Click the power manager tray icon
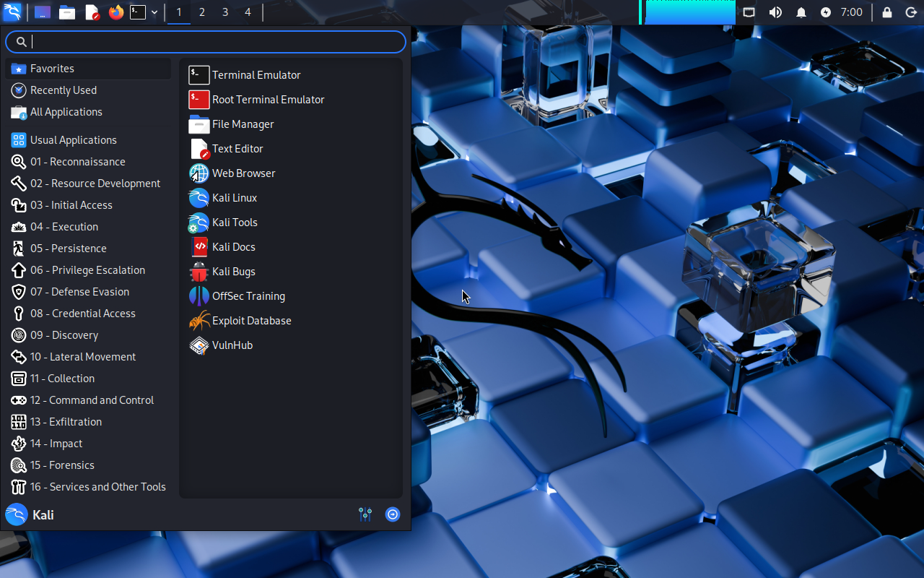924x578 pixels. pyautogui.click(x=826, y=12)
